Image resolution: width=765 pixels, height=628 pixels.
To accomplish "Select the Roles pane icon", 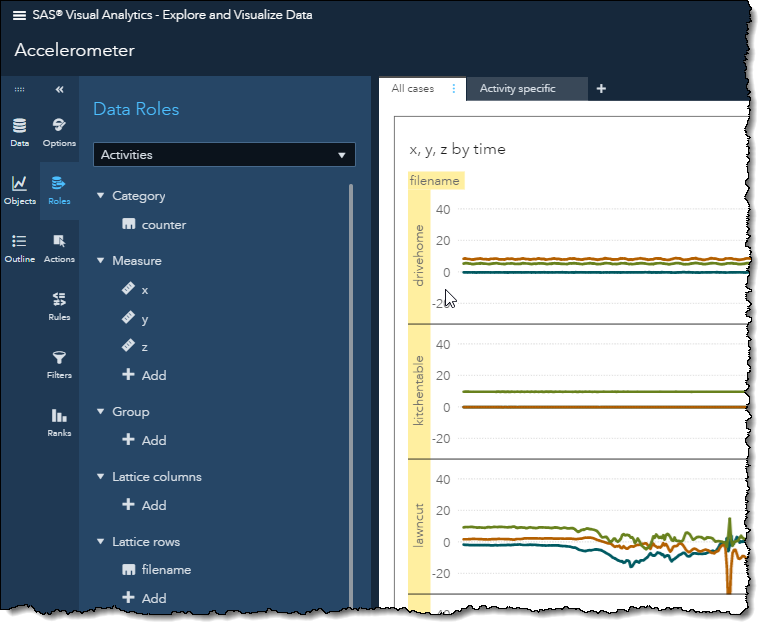I will click(x=59, y=190).
